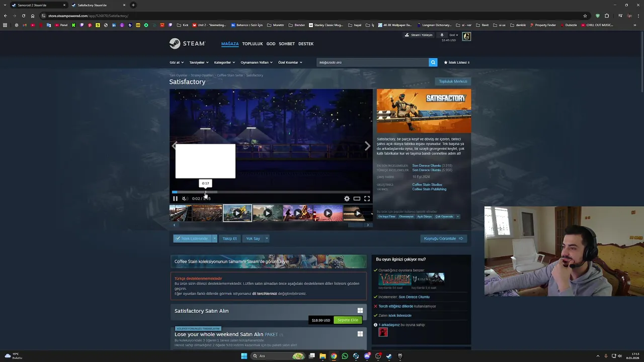The height and width of the screenshot is (362, 644).
Task: Open Windows Start menu
Action: [x=244, y=356]
